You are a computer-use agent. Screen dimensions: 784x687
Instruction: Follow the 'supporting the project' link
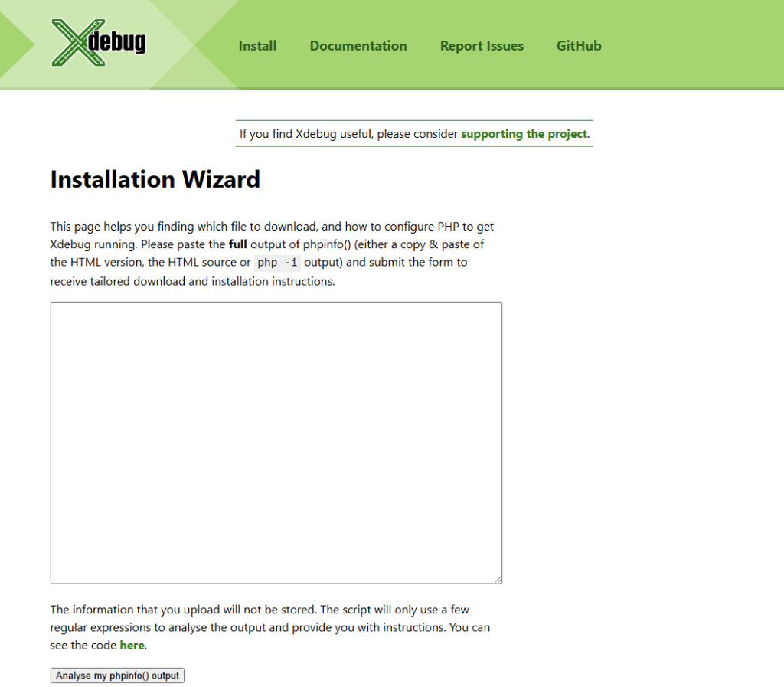524,134
